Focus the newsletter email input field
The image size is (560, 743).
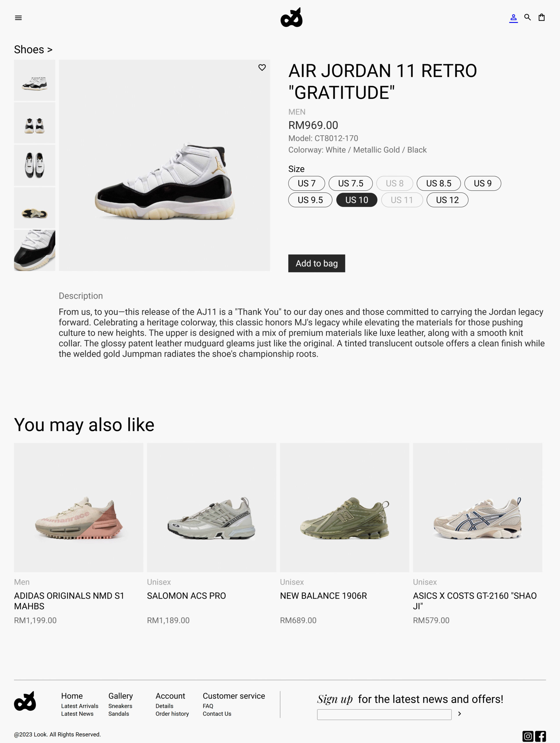(384, 715)
